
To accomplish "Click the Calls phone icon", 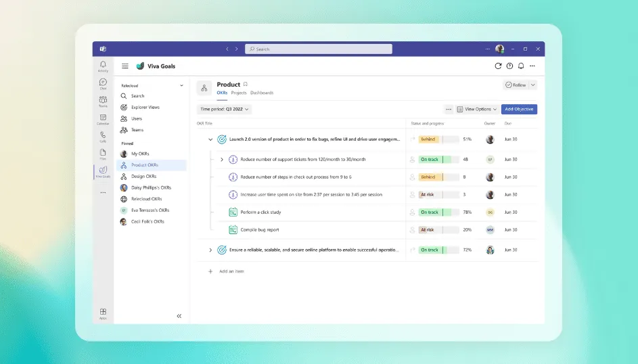I will 103,136.
